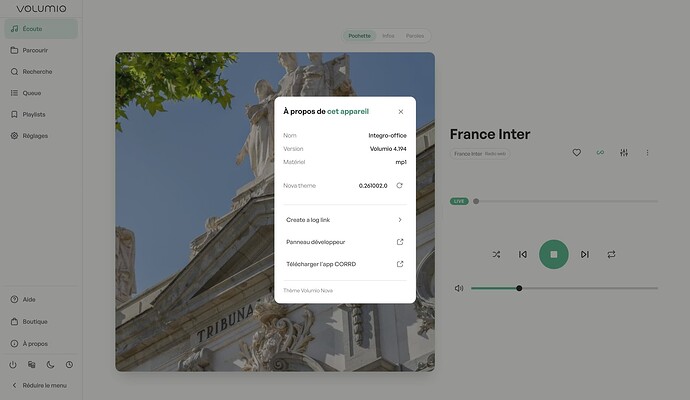Click the volume slider bar
Viewport: 690px width, 400px height.
tap(564, 288)
